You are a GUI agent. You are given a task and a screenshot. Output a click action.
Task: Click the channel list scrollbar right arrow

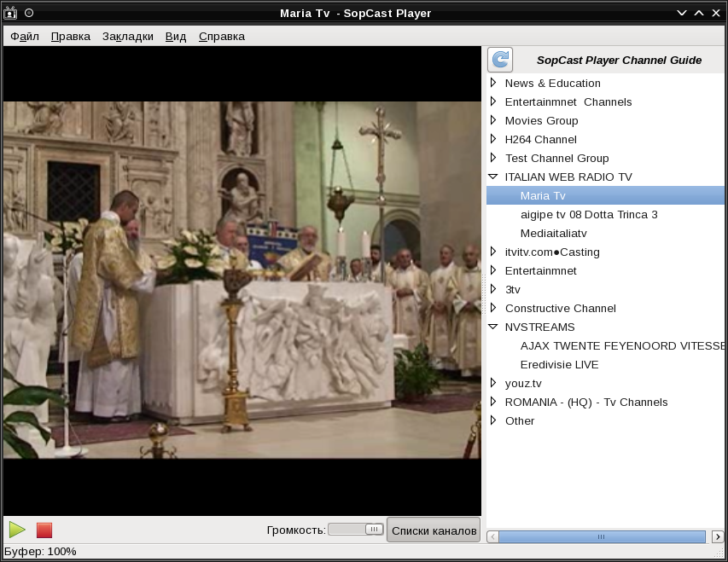point(718,537)
